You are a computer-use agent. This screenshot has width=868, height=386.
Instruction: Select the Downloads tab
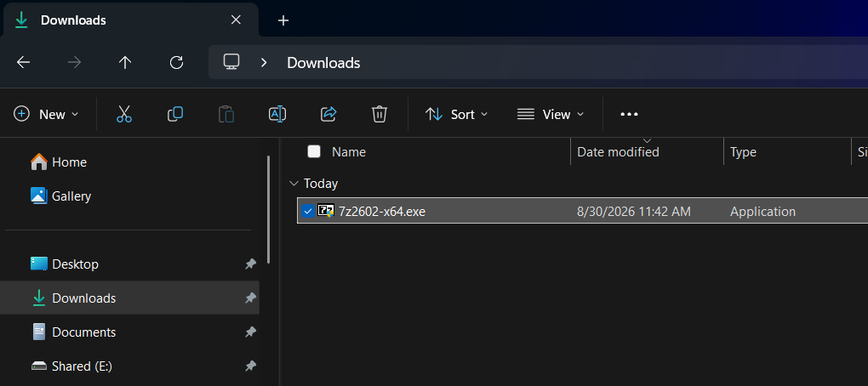[x=131, y=20]
